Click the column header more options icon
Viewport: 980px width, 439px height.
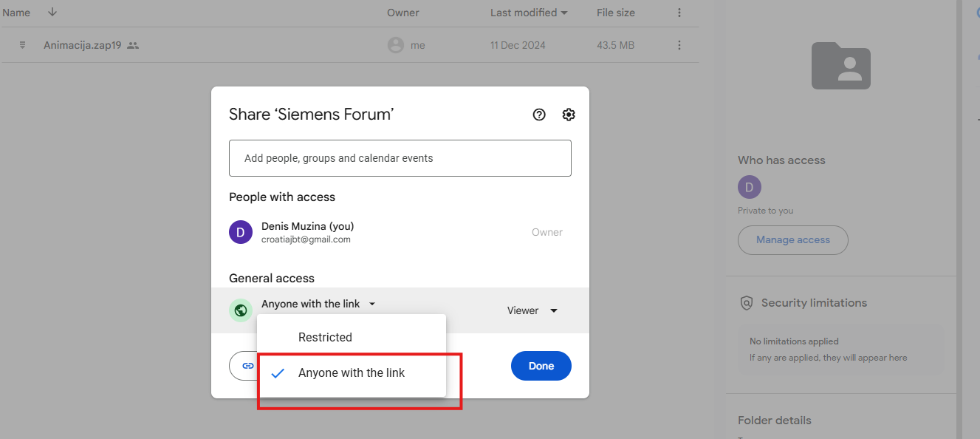(x=679, y=13)
